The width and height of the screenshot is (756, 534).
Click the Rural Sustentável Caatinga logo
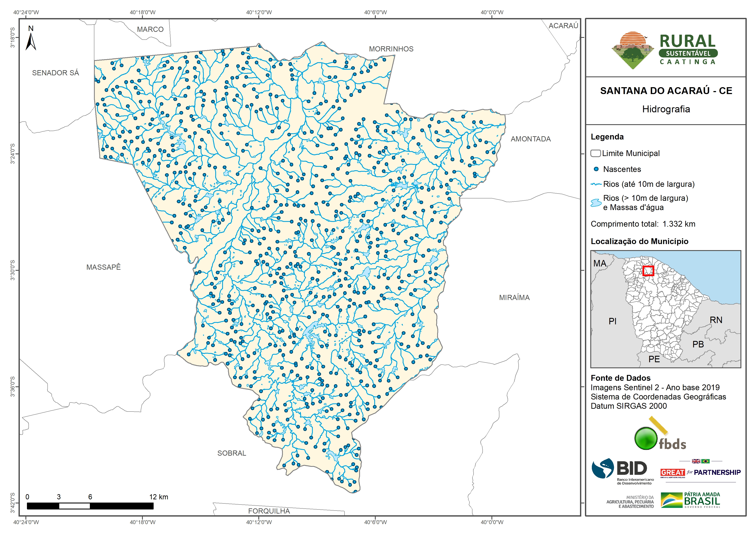click(664, 50)
